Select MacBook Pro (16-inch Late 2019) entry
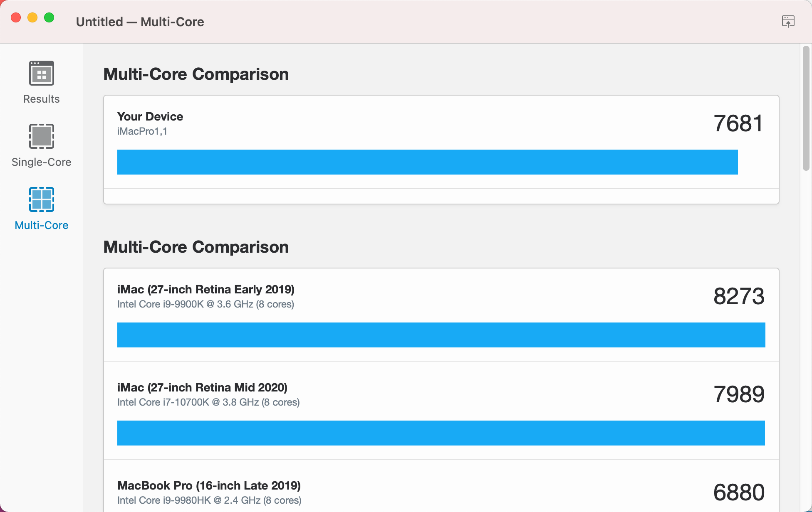The image size is (812, 512). coord(209,485)
